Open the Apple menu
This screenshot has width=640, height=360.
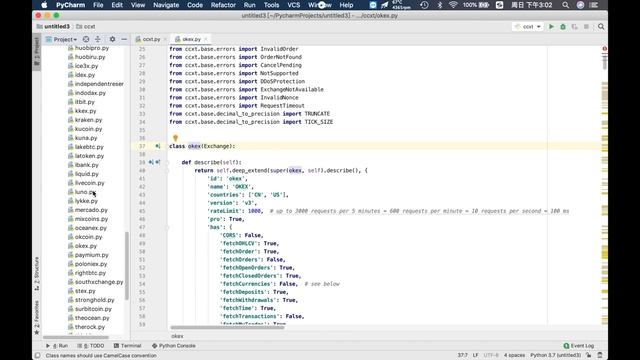tap(44, 5)
